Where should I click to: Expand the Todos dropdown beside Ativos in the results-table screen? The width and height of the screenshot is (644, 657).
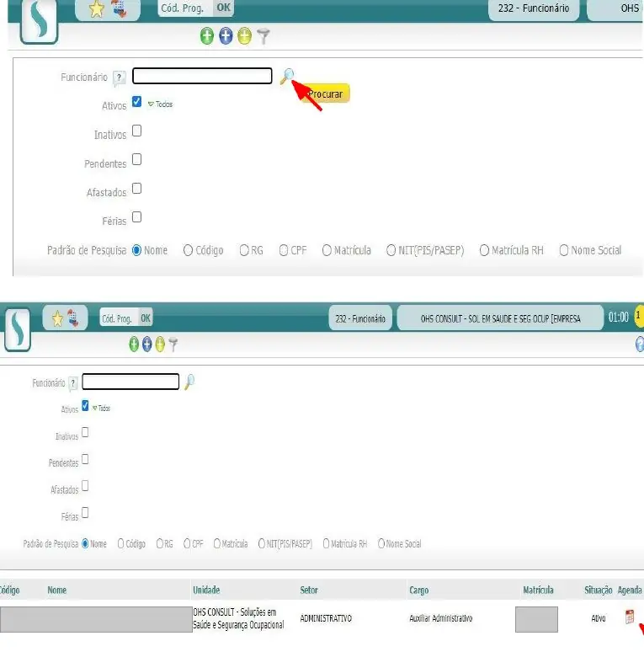click(101, 409)
